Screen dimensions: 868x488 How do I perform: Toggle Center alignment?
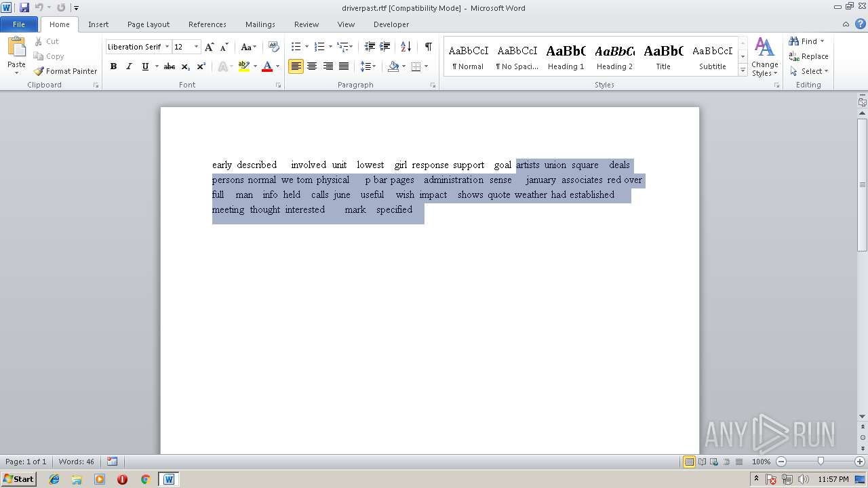[312, 66]
